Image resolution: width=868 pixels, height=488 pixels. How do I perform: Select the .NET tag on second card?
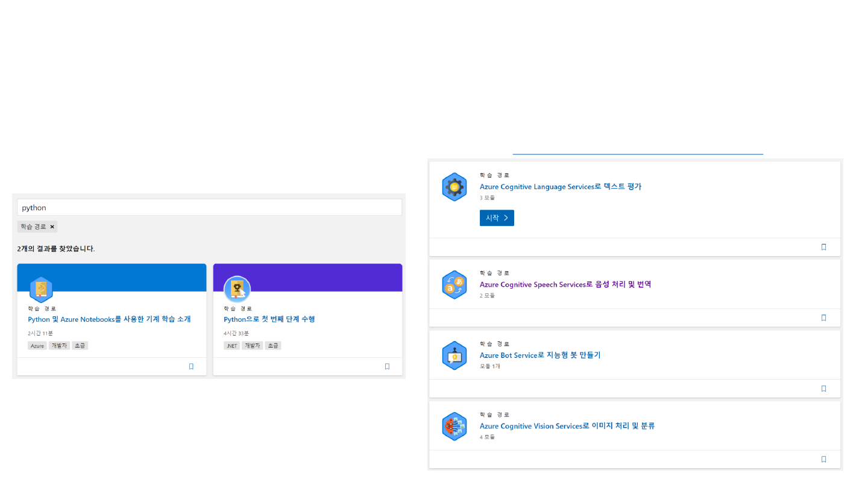(x=231, y=346)
